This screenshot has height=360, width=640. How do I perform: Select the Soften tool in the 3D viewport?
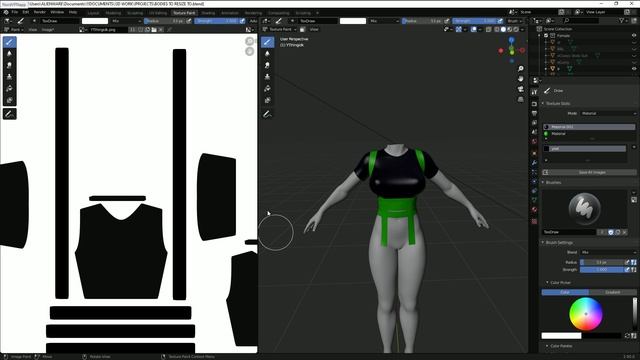267,53
